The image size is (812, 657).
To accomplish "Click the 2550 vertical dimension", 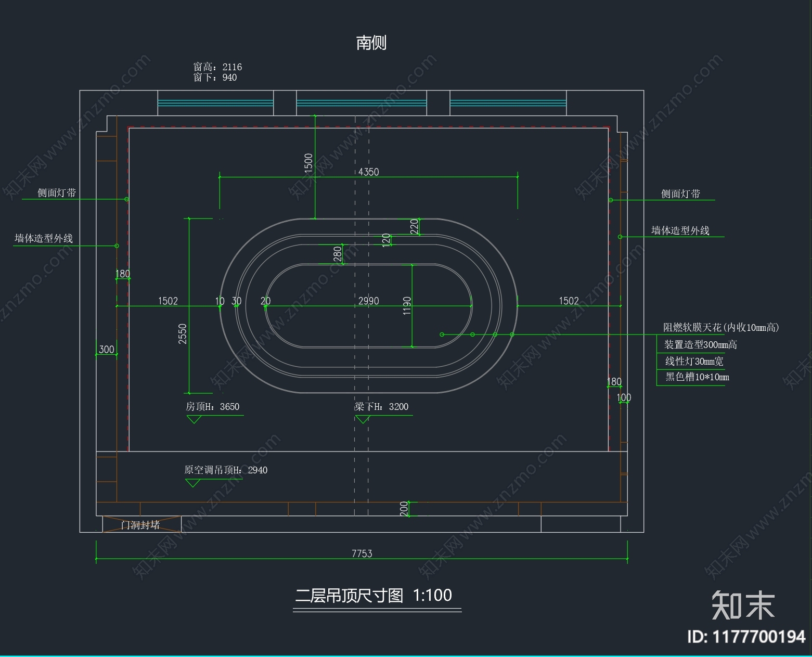I will click(x=183, y=333).
